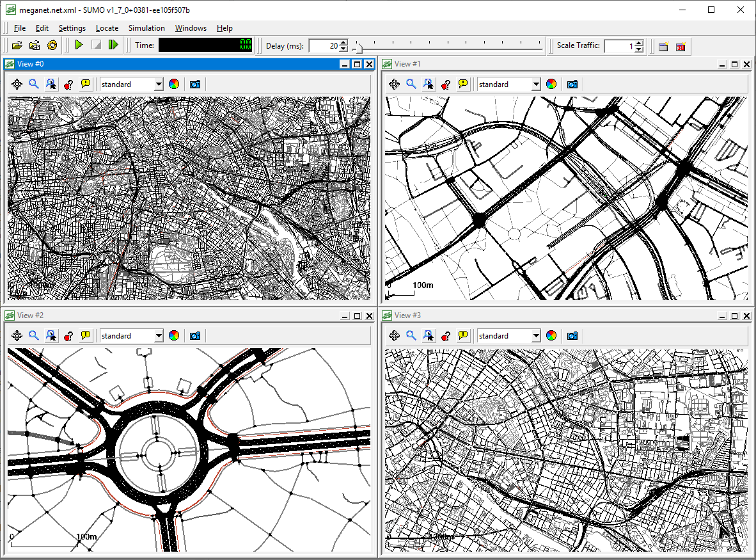The height and width of the screenshot is (560, 756).
Task: Toggle the tooltip balloon in View #0
Action: pyautogui.click(x=86, y=84)
